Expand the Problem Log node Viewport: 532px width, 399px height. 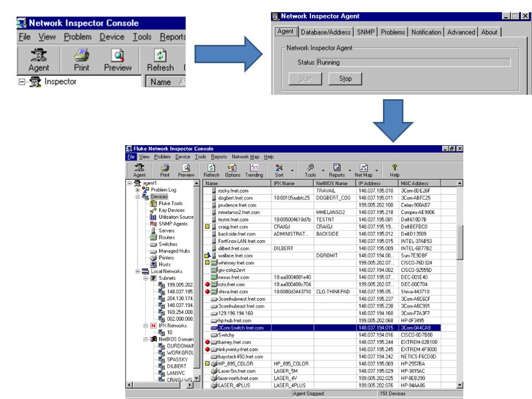click(137, 190)
